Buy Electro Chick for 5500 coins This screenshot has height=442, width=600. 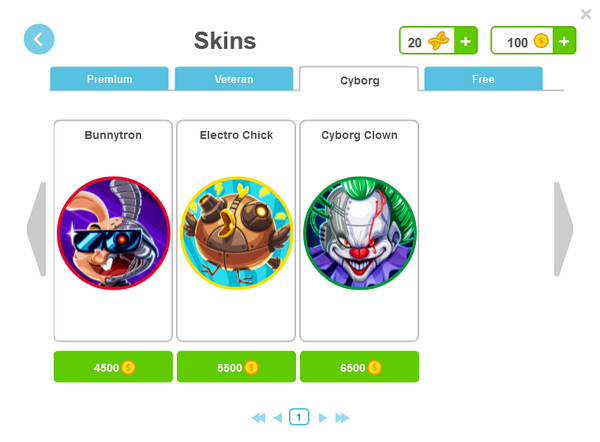(x=236, y=367)
